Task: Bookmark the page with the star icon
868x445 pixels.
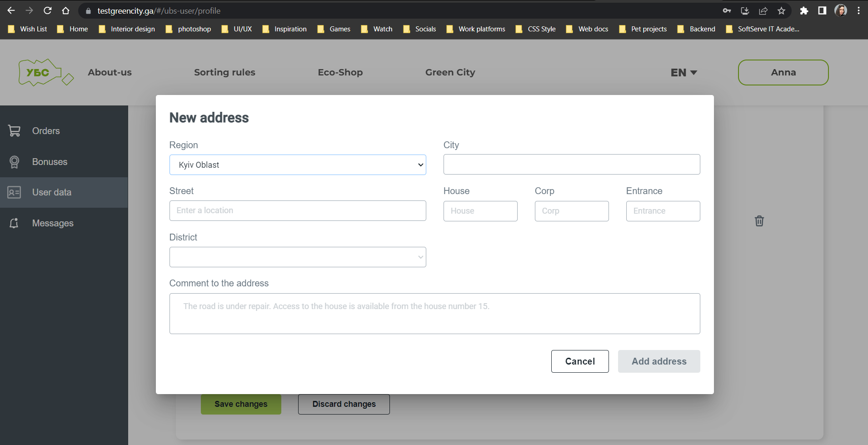Action: coord(782,10)
